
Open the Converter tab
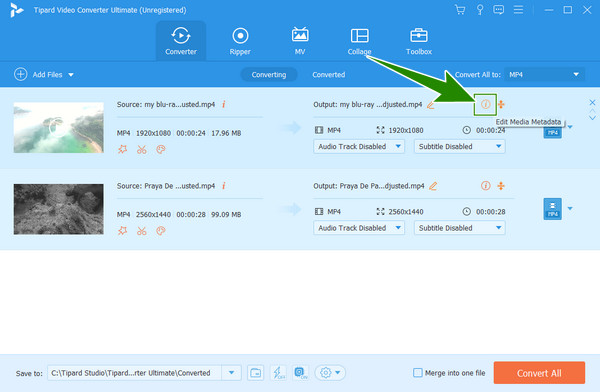click(181, 41)
